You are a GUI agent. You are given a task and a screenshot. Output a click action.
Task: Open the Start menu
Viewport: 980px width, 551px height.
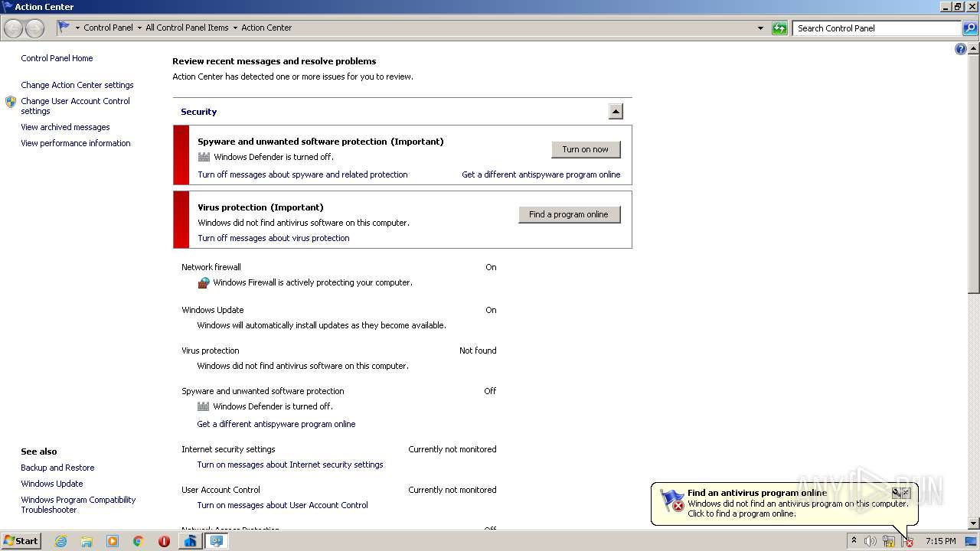pyautogui.click(x=21, y=541)
